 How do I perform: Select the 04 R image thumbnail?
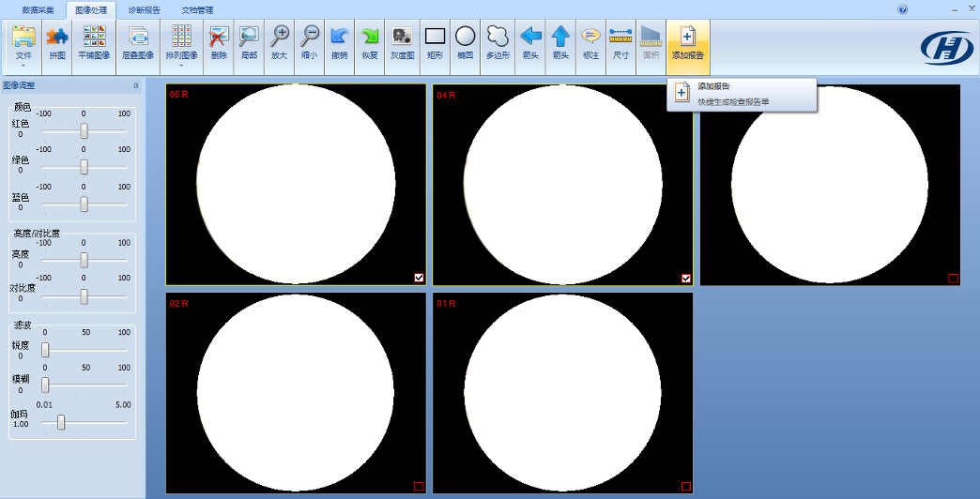563,185
